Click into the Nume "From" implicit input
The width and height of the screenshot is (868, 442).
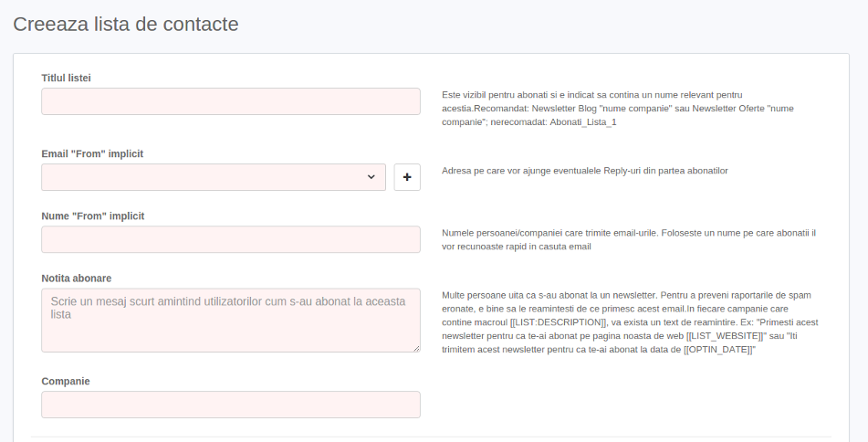(x=230, y=239)
